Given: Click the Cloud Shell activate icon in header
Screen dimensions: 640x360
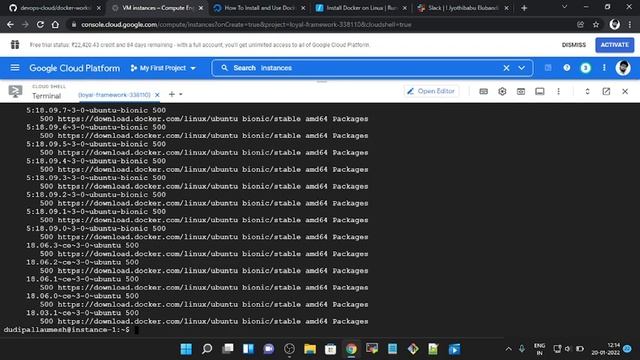Looking at the screenshot, I should pos(548,68).
